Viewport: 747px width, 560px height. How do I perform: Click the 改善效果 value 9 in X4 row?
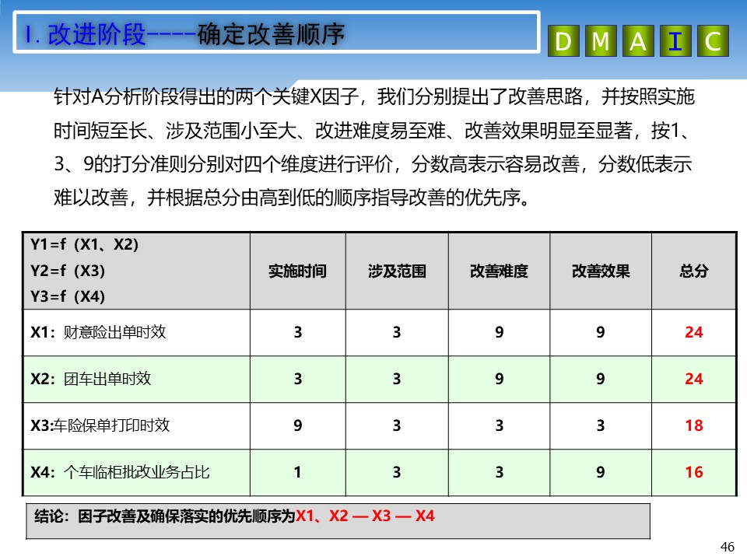tap(600, 472)
